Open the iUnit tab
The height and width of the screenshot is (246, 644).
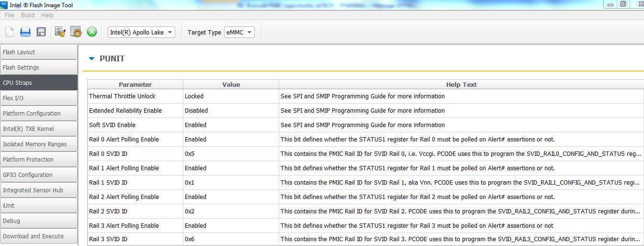pyautogui.click(x=39, y=206)
